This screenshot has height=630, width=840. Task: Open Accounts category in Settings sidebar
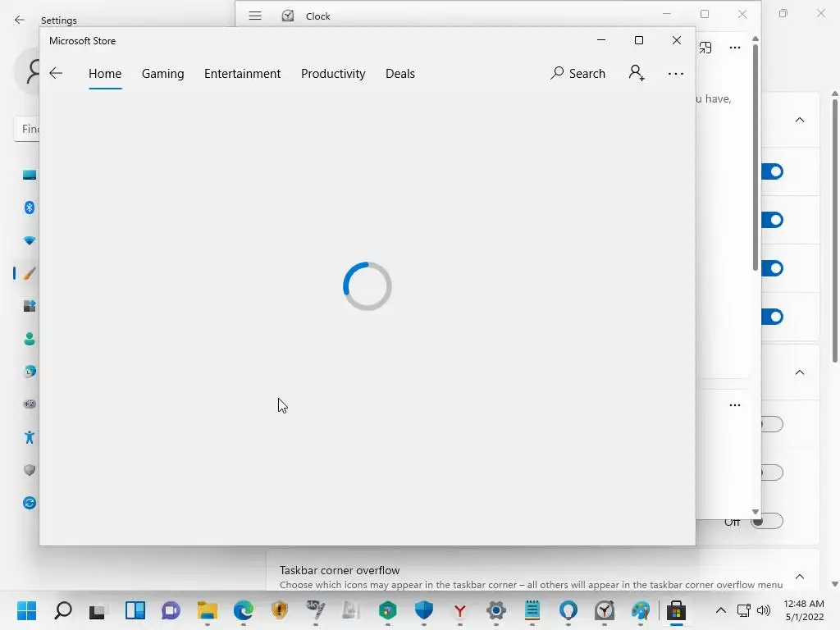30,339
